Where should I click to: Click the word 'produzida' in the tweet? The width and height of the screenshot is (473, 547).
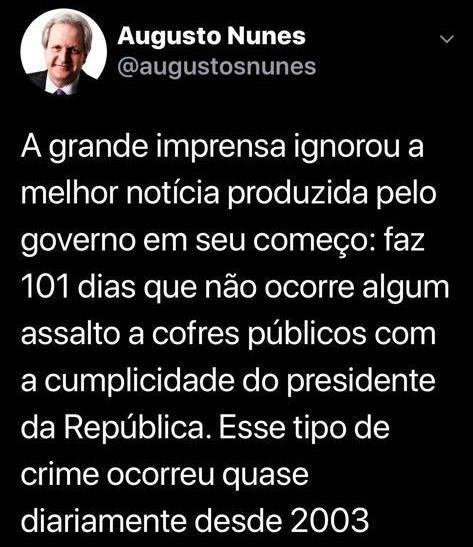(x=298, y=194)
